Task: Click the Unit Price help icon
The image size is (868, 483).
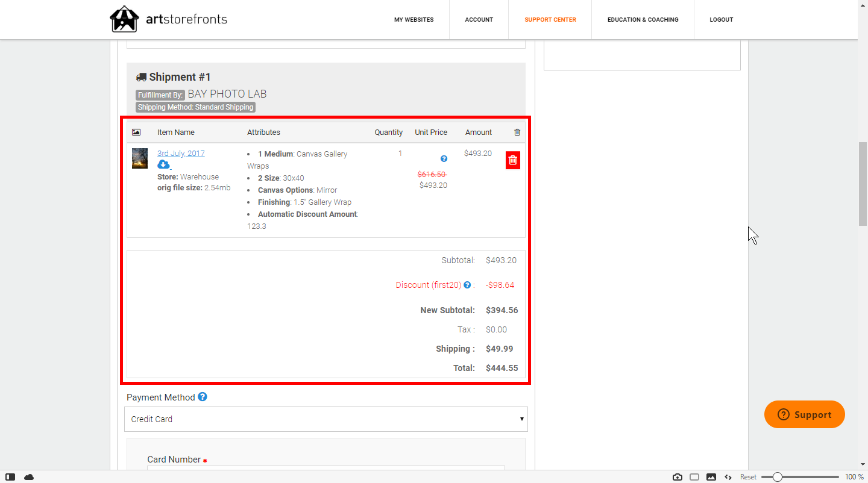Action: pyautogui.click(x=444, y=159)
